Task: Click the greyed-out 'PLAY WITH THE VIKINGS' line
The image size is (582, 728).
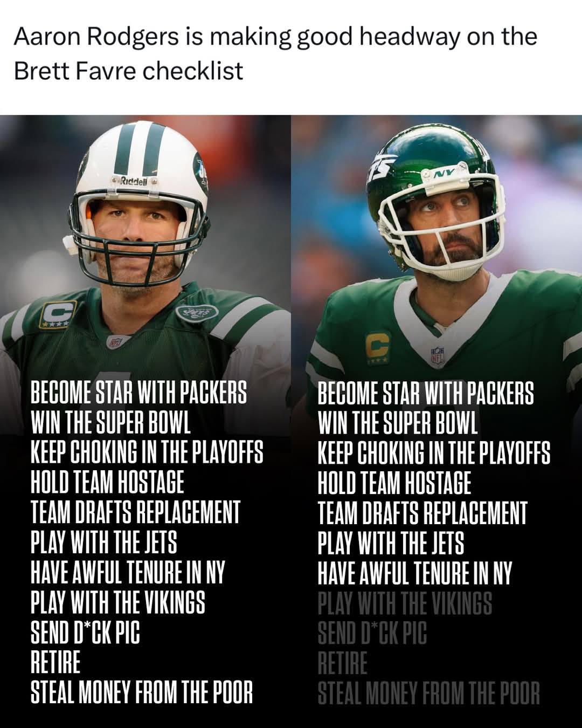Action: (x=405, y=603)
